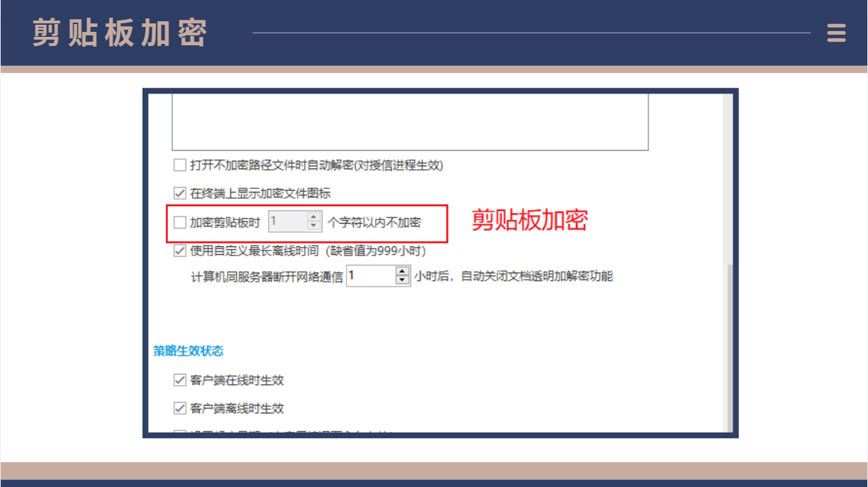
Task: Decrease clipboard character count with down arrow
Action: 315,226
